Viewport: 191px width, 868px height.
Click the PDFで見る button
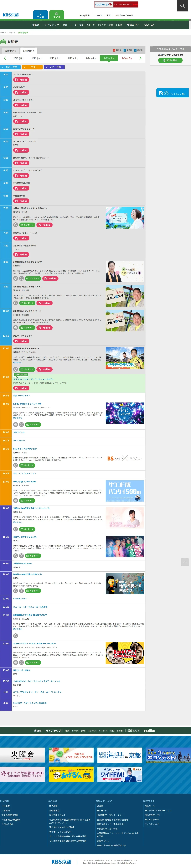coord(170,60)
